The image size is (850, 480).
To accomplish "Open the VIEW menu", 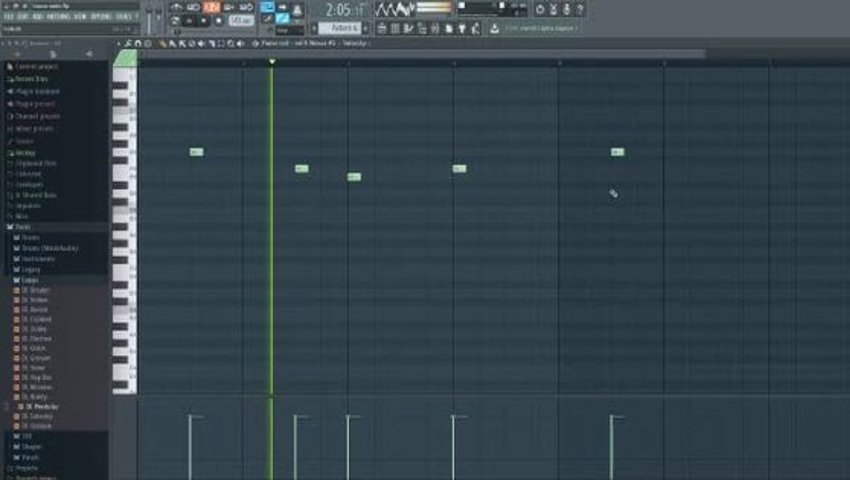I will 80,17.
